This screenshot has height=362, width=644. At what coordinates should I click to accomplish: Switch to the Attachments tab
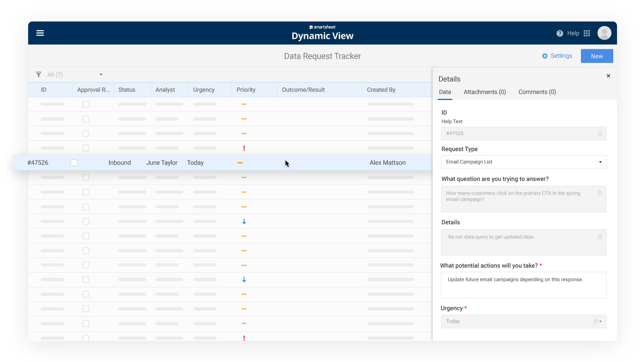[x=484, y=92]
